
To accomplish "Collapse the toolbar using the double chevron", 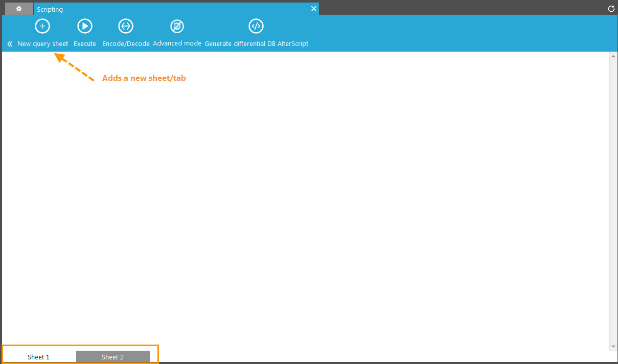I will (x=10, y=44).
